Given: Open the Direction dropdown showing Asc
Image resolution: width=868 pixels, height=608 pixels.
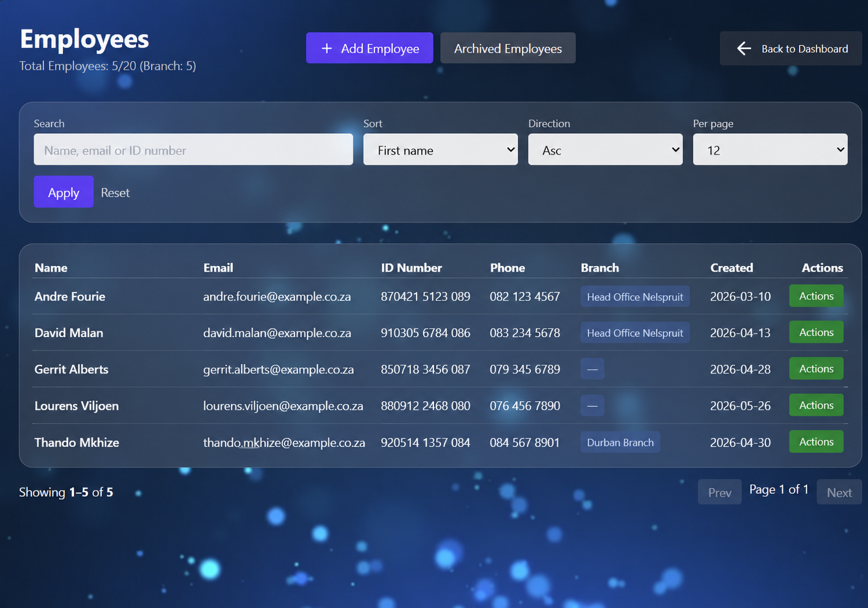Looking at the screenshot, I should pyautogui.click(x=605, y=149).
